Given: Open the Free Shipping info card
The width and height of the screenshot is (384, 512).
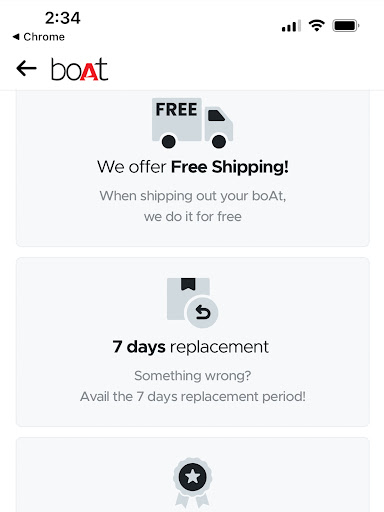Looking at the screenshot, I should click(193, 168).
